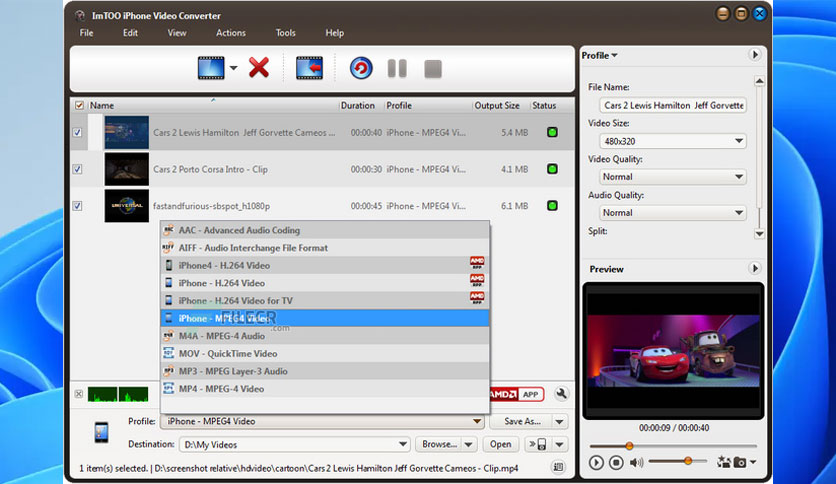Click the Browse... button
Image resolution: width=836 pixels, height=484 pixels.
439,444
